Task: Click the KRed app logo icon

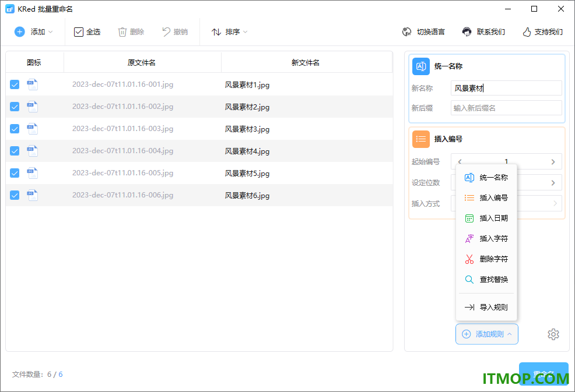Action: pos(10,9)
